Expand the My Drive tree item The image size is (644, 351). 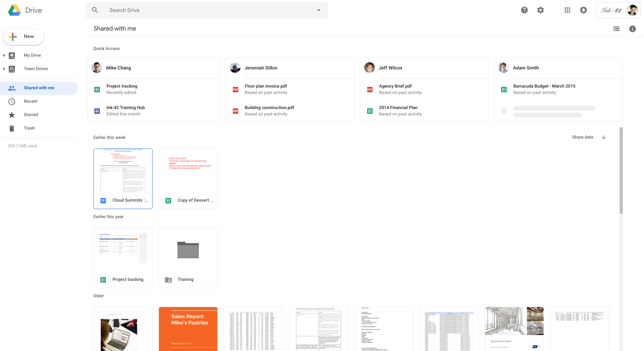click(4, 55)
